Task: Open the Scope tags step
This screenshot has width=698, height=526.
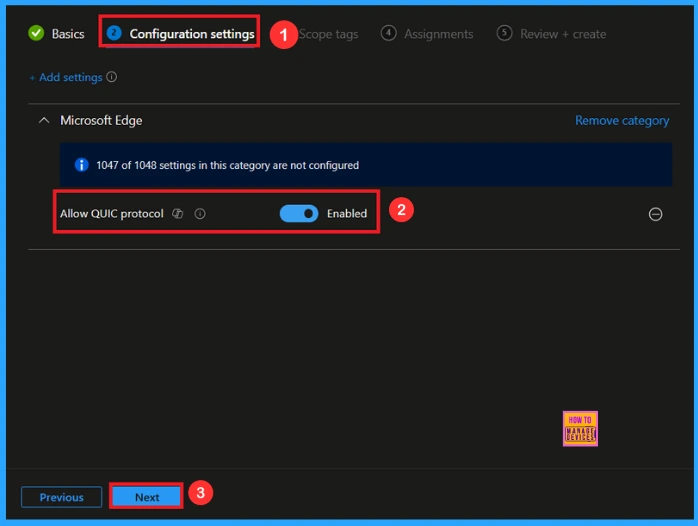Action: tap(329, 34)
